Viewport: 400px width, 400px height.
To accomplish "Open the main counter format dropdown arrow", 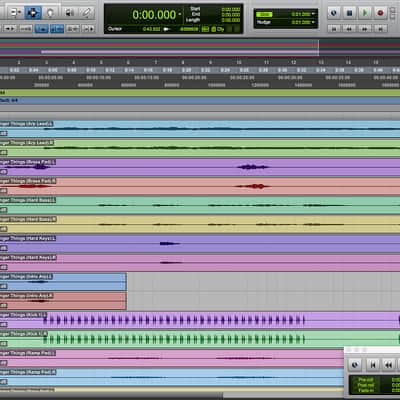I will pyautogui.click(x=180, y=14).
